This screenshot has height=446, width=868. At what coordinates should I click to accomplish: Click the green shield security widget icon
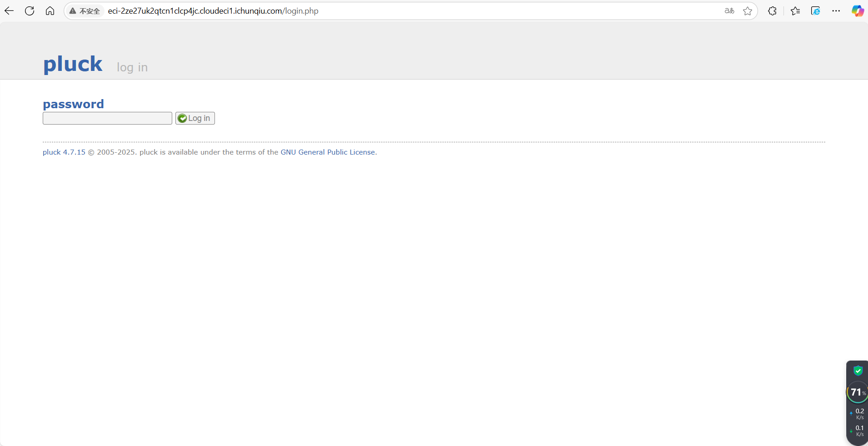tap(858, 371)
